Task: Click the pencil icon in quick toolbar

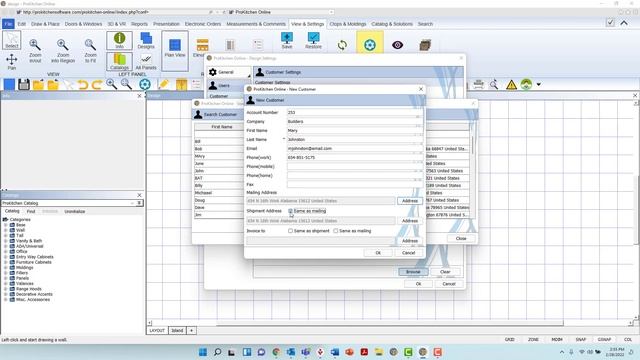Action: coord(164,84)
